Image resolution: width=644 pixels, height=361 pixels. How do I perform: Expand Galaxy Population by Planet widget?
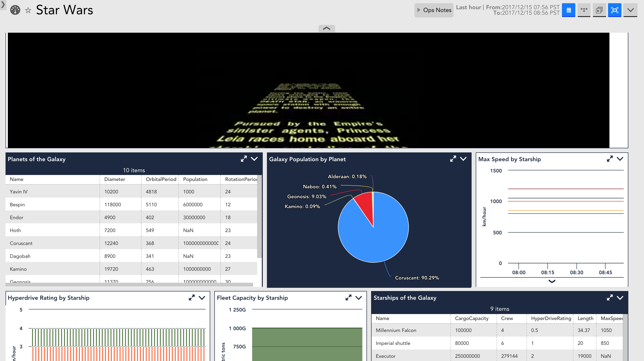453,159
